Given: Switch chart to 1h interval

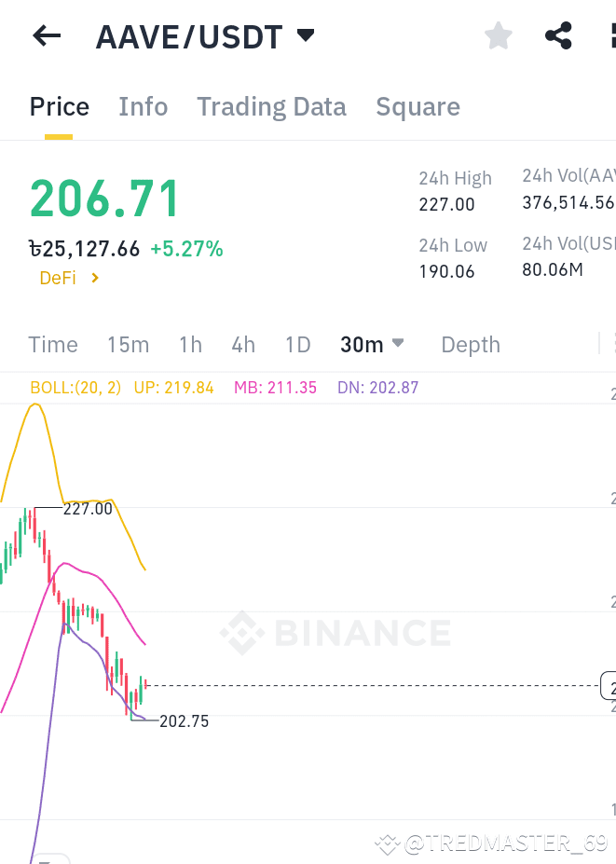Looking at the screenshot, I should tap(190, 344).
